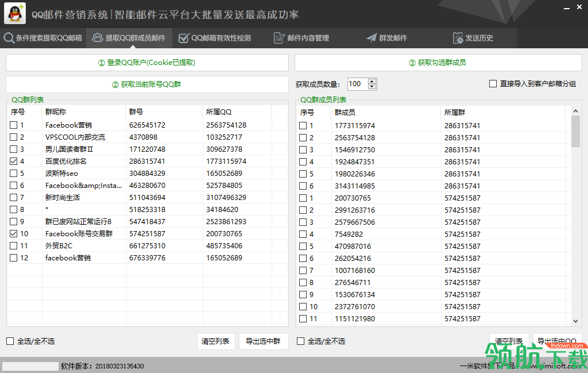Image resolution: width=588 pixels, height=373 pixels.
Task: Click the paper-plane icon for 群发邮件
Action: [372, 38]
